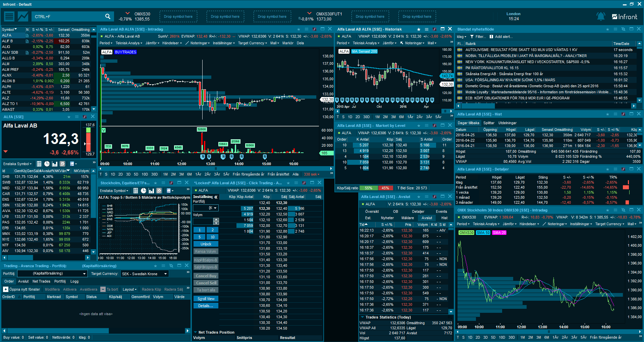Toggle 30D period in OMXS30 chart

[x=512, y=337]
